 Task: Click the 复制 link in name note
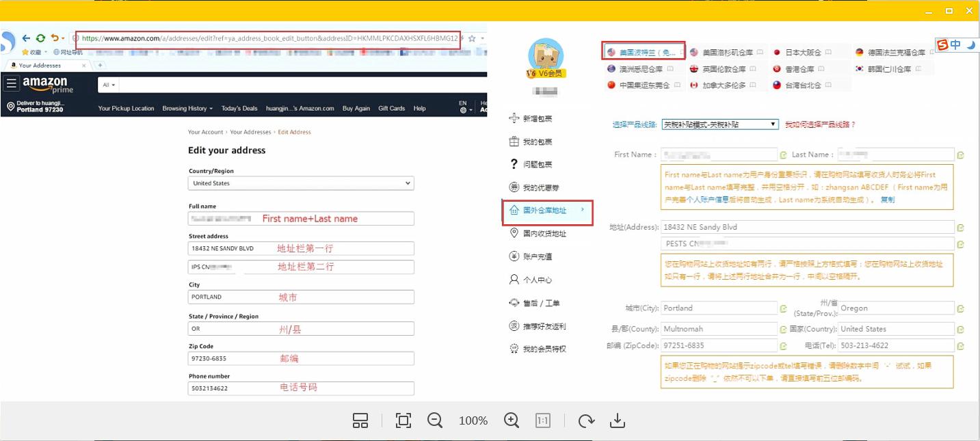pos(887,200)
